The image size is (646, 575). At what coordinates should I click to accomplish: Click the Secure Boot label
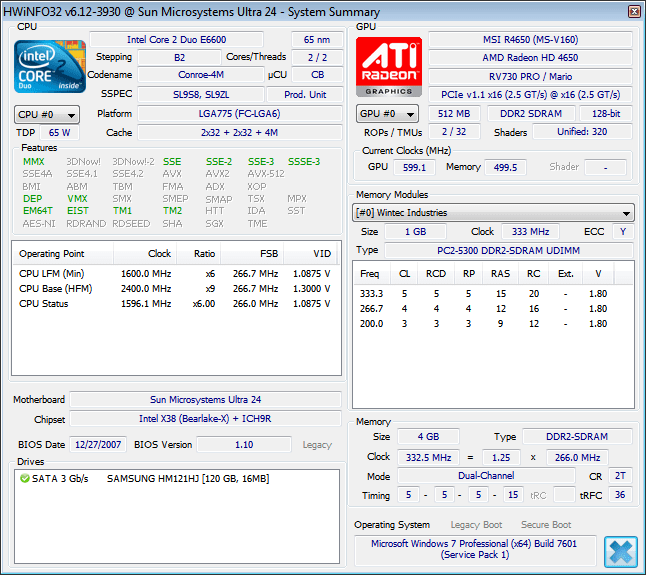pos(546,524)
